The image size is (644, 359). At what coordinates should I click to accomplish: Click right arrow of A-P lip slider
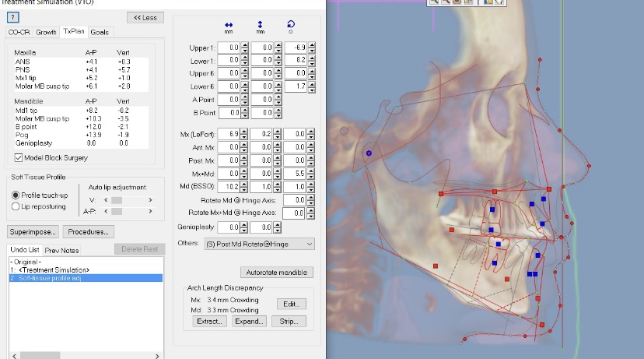(x=150, y=211)
